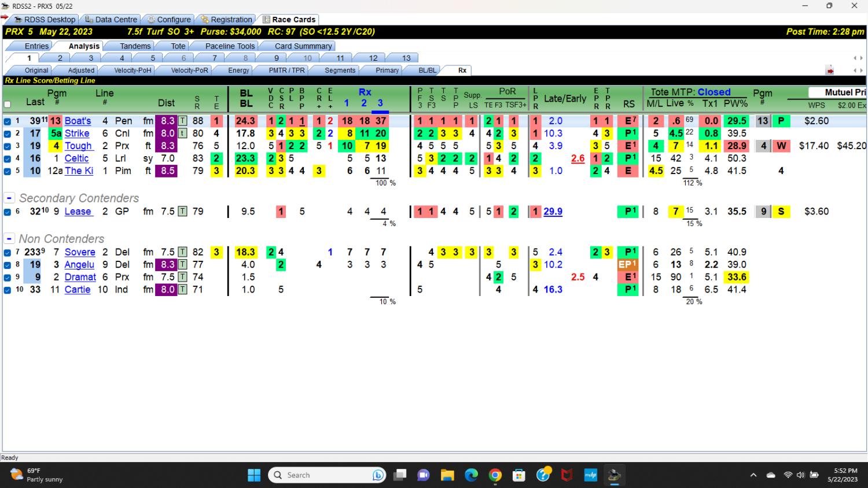
Task: Uncheck the Angelu row checkbox
Action: (8, 265)
